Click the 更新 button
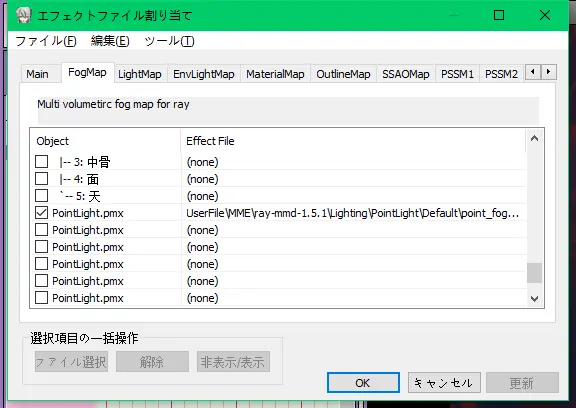The height and width of the screenshot is (408, 576). 522,383
